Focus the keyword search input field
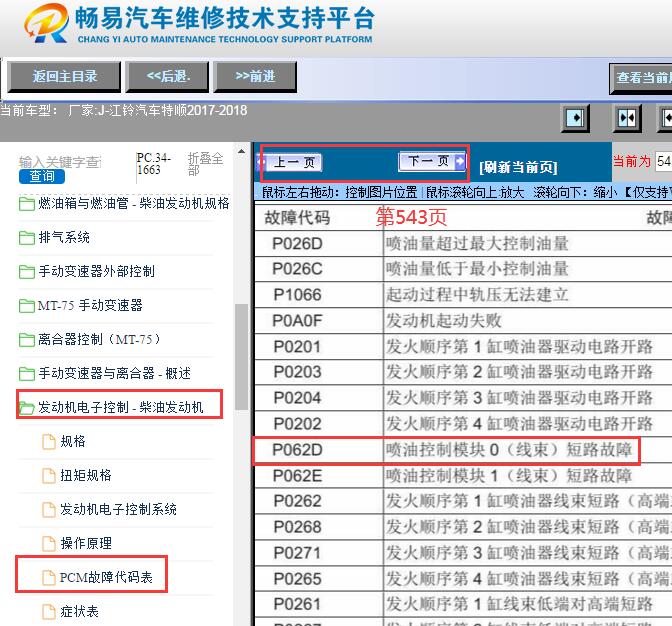 point(60,162)
